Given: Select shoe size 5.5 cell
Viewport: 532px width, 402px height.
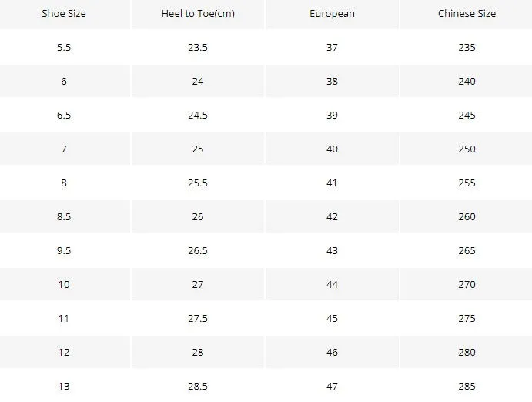Looking at the screenshot, I should [64, 47].
